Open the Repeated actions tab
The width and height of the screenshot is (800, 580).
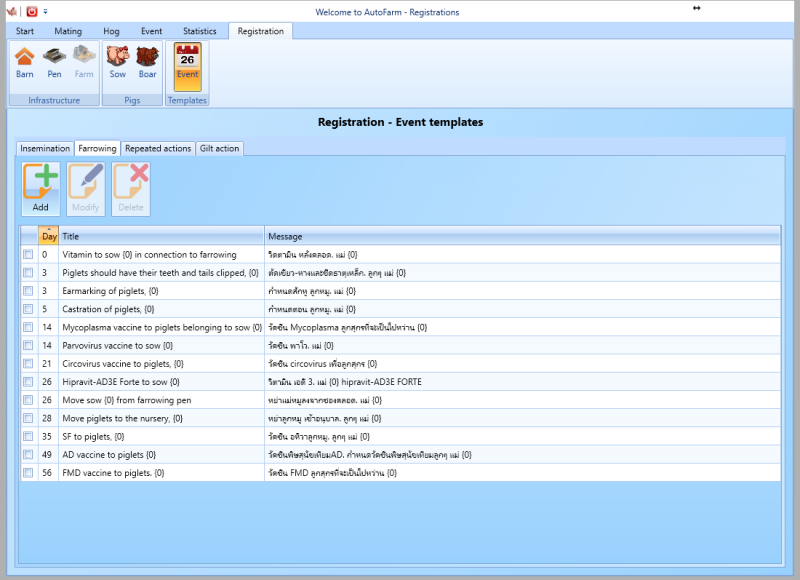pos(157,148)
